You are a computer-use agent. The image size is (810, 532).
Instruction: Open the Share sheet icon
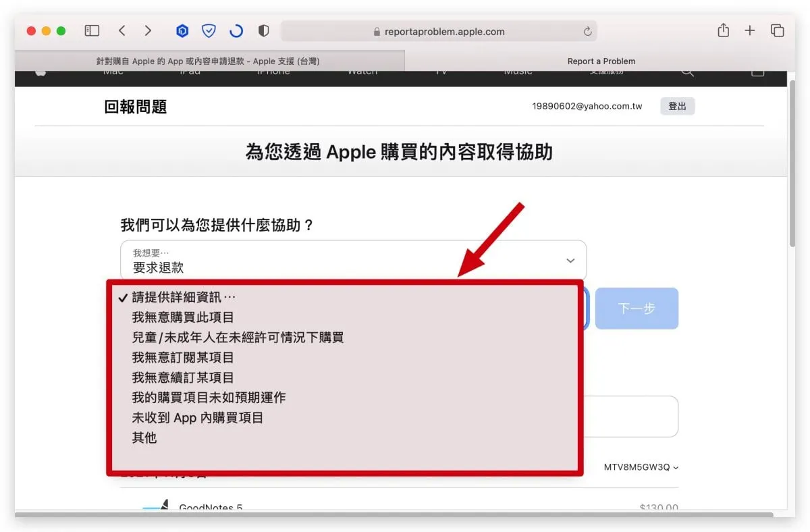723,30
